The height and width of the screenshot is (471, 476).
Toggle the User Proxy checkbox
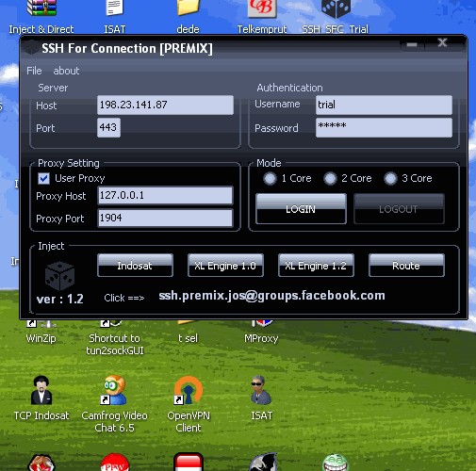coord(43,179)
